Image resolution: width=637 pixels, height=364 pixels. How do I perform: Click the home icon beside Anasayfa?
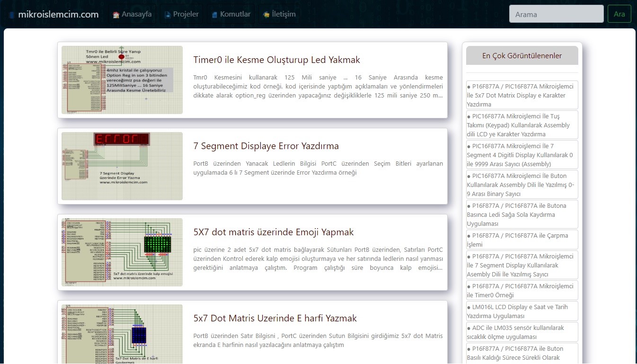point(116,15)
